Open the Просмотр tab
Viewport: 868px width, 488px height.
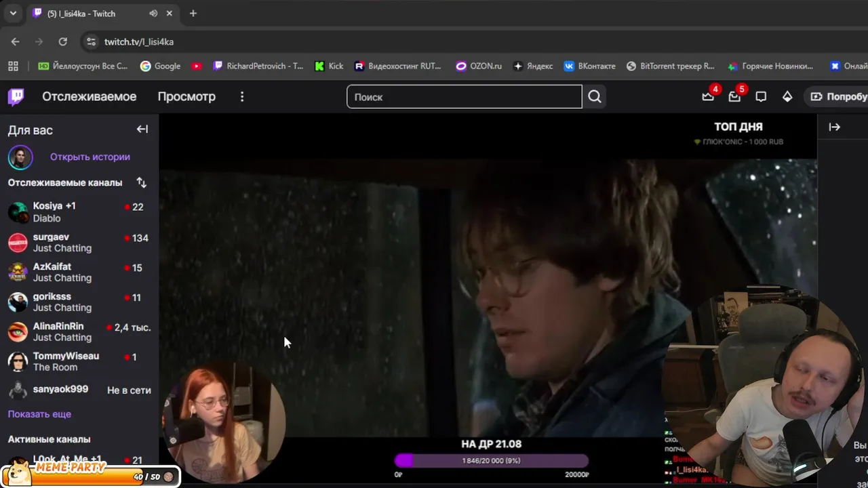(x=186, y=96)
